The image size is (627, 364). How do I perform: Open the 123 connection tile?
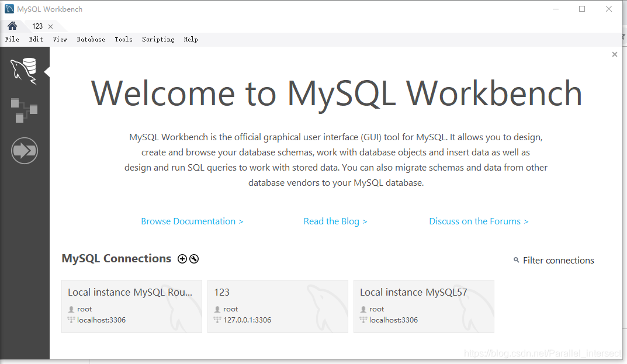point(278,306)
